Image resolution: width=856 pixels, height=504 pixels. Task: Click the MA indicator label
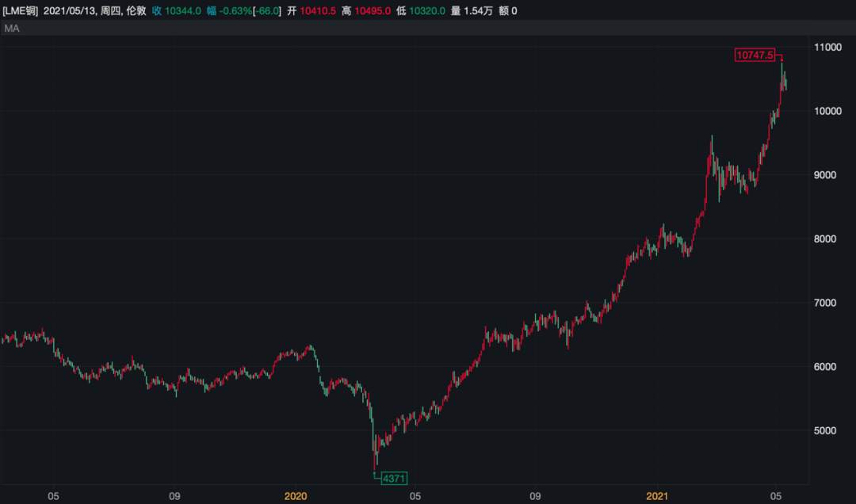click(11, 29)
